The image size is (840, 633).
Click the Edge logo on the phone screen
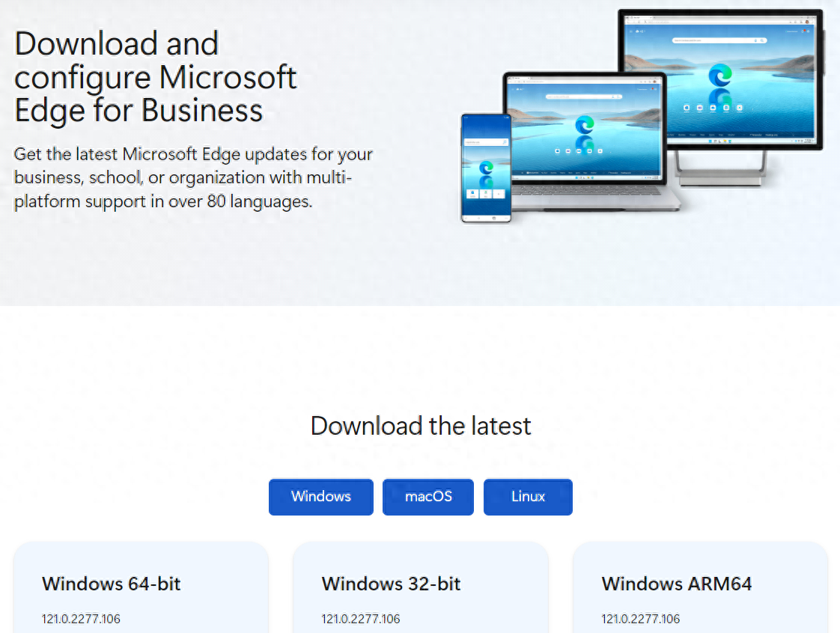point(486,168)
